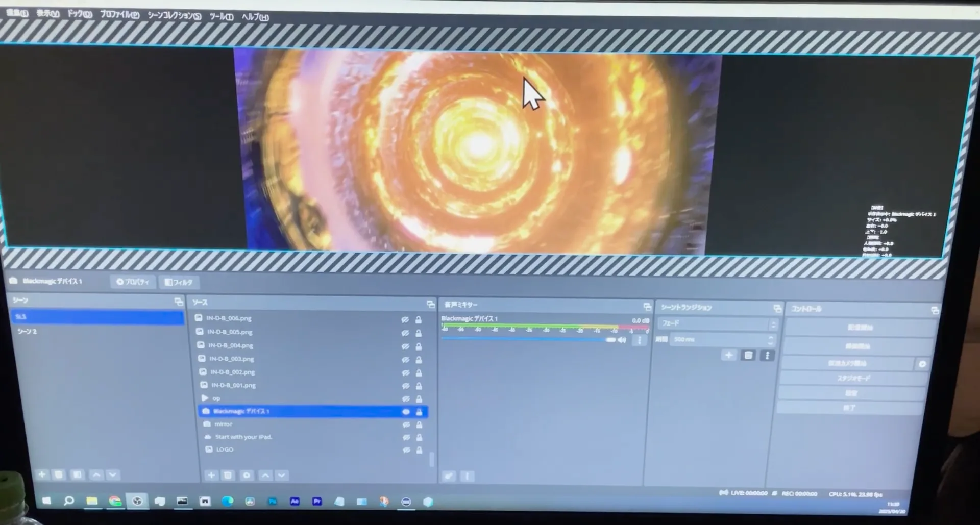
Task: Remove selected scene with the trash icon
Action: tap(59, 474)
